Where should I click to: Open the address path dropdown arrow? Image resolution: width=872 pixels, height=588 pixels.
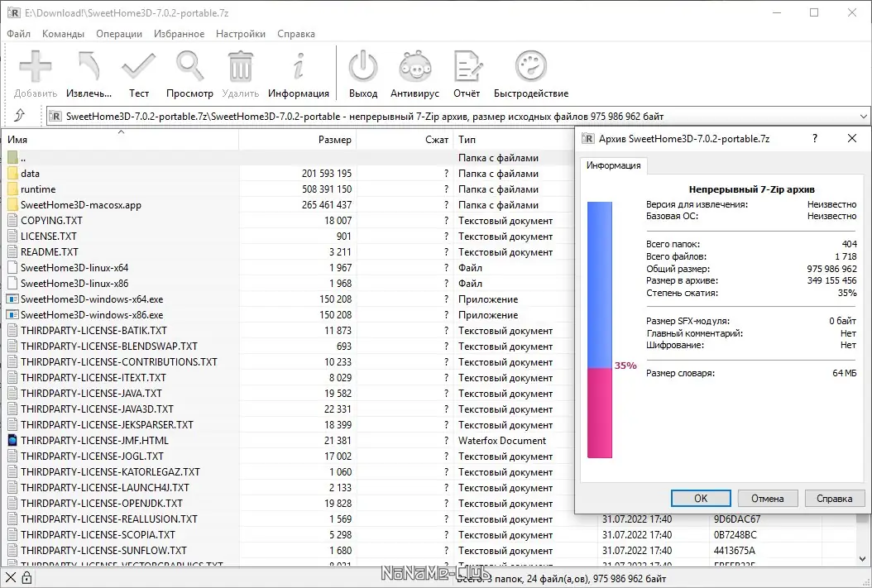coord(863,116)
